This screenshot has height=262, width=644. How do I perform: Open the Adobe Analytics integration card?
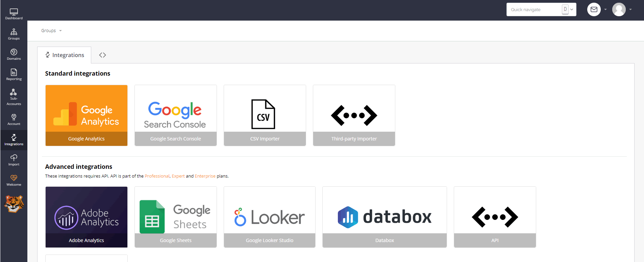(86, 217)
